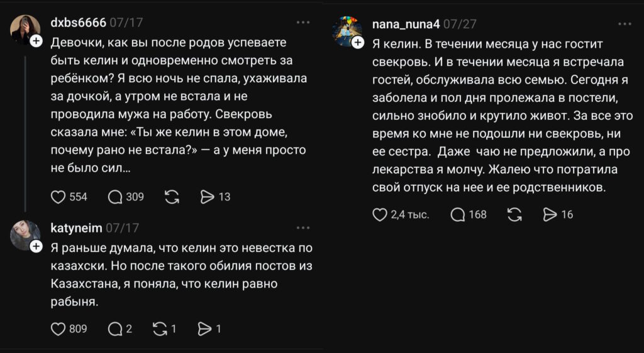The height and width of the screenshot is (353, 644).
Task: Open the nana_nuna4 profile username link
Action: click(405, 24)
